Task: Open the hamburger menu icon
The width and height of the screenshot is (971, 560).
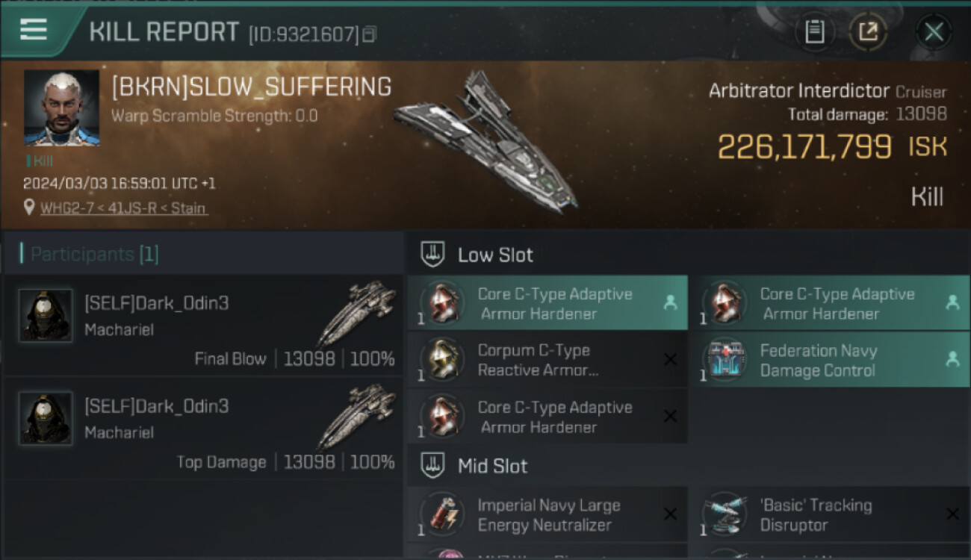Action: coord(34,29)
